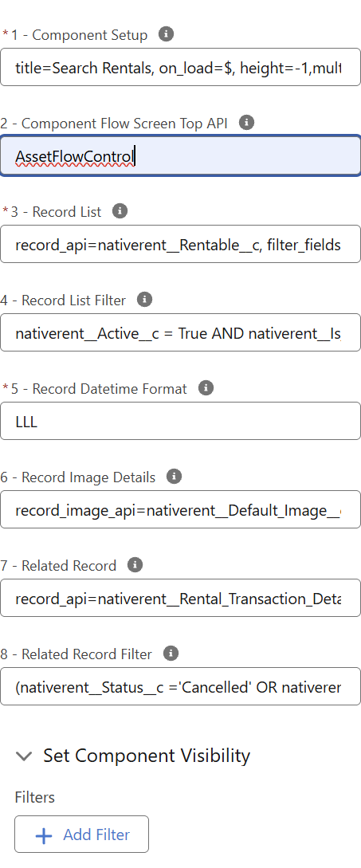
Task: Click the '2 - Component Flow Screen Top API' label
Action: [114, 124]
